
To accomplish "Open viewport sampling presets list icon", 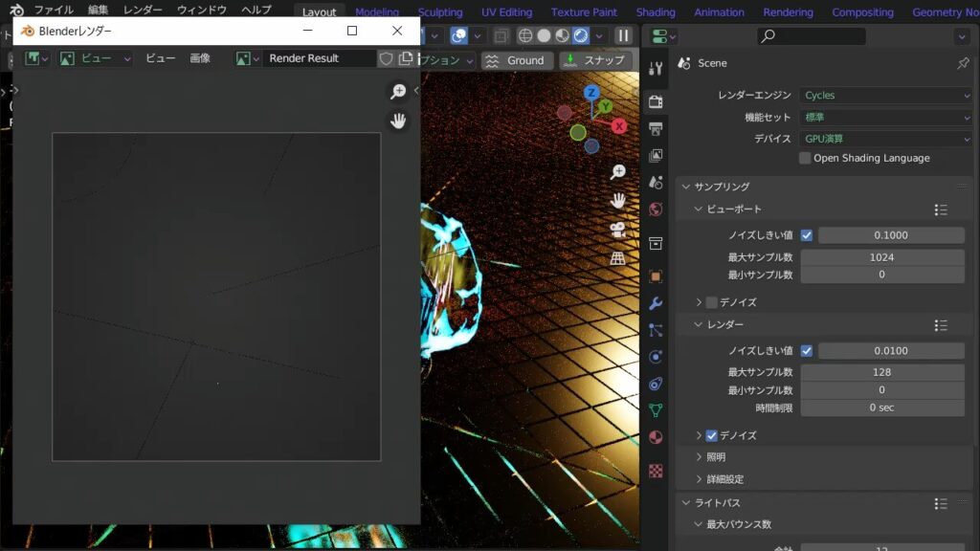I will pyautogui.click(x=941, y=209).
